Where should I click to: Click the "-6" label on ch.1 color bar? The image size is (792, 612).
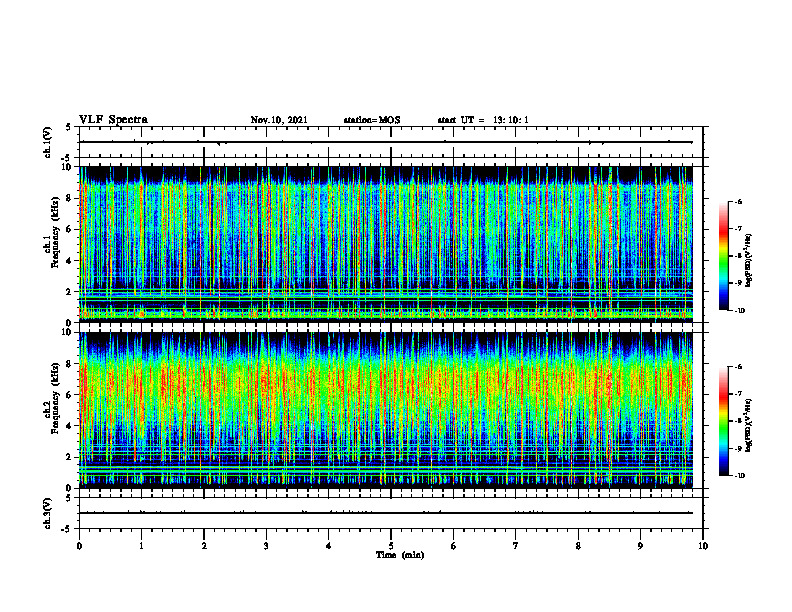coord(739,201)
